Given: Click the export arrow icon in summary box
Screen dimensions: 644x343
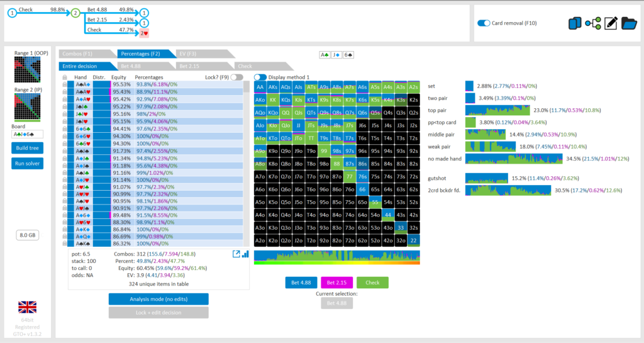Looking at the screenshot, I should (x=236, y=254).
